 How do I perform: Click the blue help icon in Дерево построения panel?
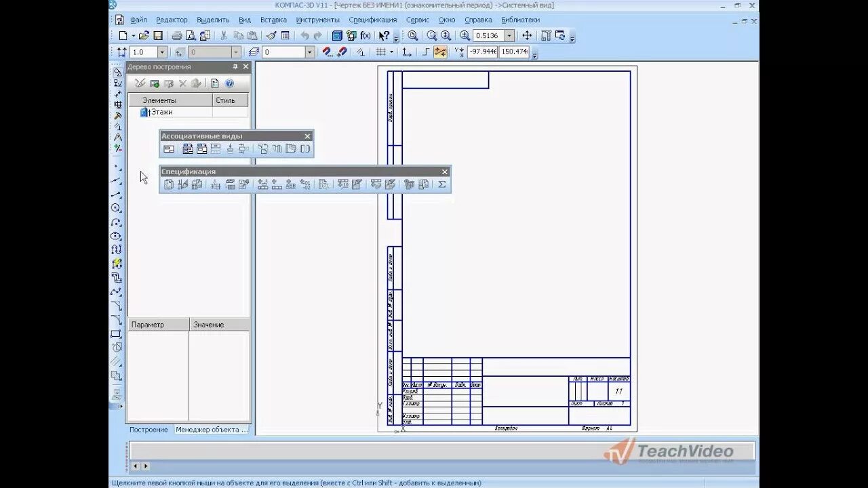[229, 83]
